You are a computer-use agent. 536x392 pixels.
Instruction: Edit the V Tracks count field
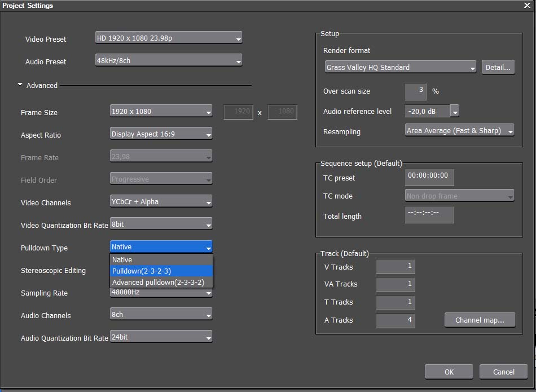click(x=396, y=266)
